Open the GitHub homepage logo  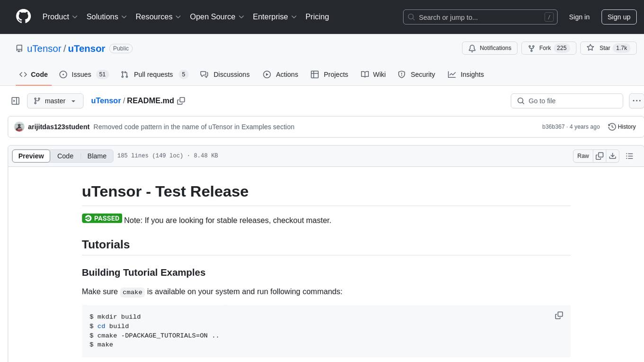click(23, 17)
